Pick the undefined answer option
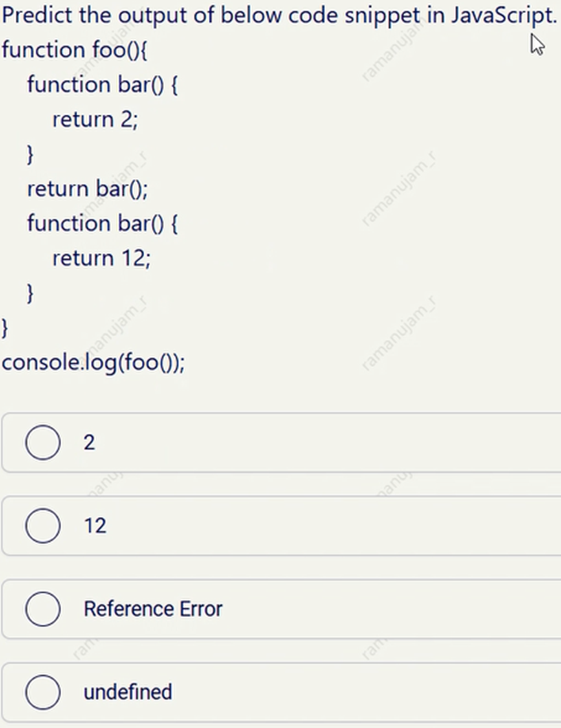561x728 pixels. (x=43, y=692)
